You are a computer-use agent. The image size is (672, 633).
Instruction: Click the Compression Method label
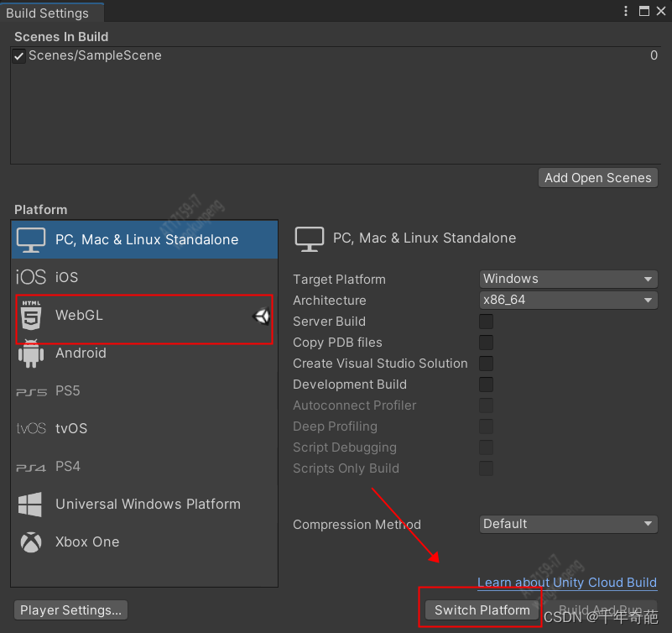pos(357,525)
